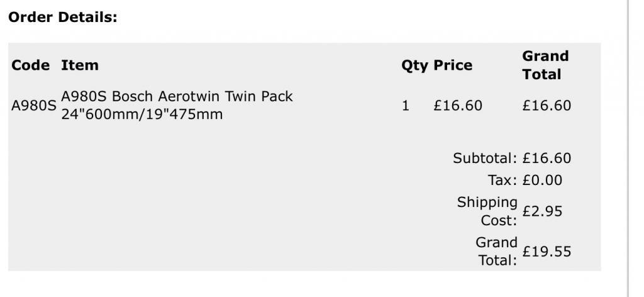This screenshot has height=297, width=644.
Task: Click the vertical scrollbar on the right edge
Action: [x=628, y=148]
